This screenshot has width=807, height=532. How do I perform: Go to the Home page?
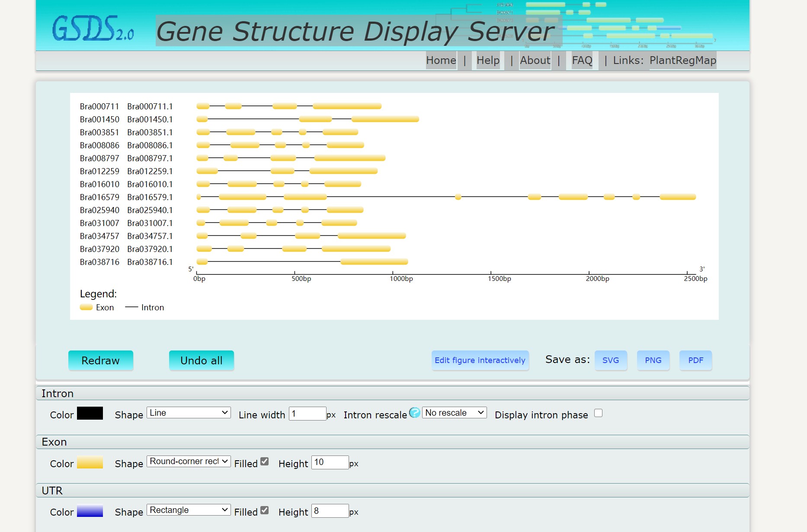tap(441, 61)
